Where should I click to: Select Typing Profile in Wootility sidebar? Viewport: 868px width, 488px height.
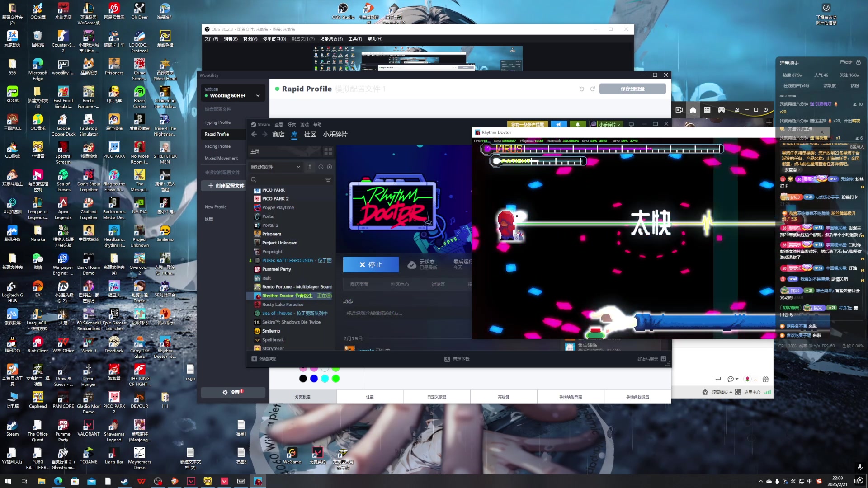(x=217, y=122)
